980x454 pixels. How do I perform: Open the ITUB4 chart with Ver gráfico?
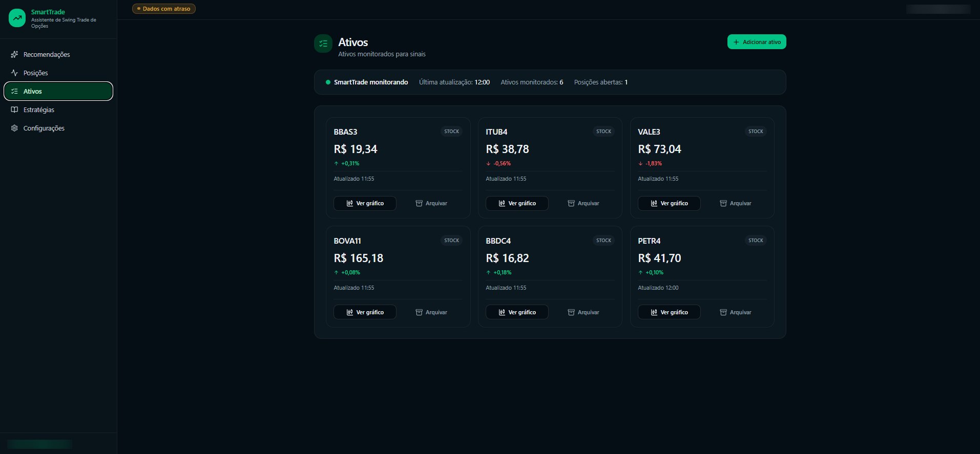click(x=517, y=203)
